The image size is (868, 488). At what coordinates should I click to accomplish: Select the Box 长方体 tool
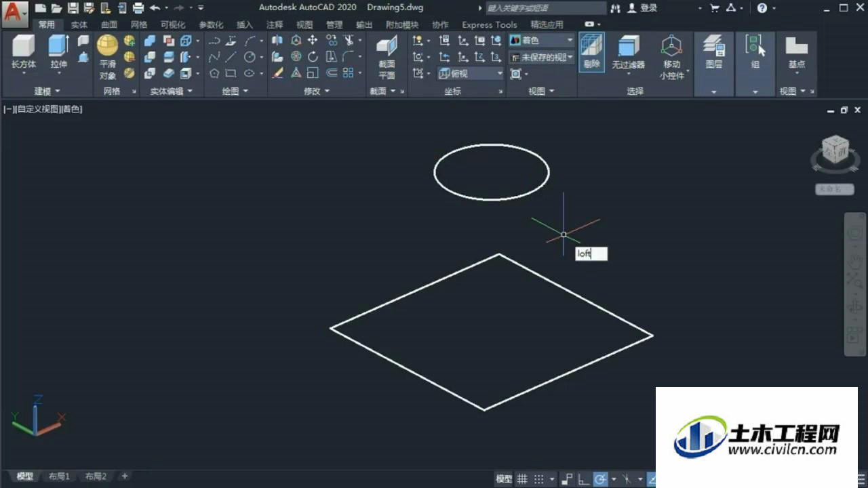point(24,52)
